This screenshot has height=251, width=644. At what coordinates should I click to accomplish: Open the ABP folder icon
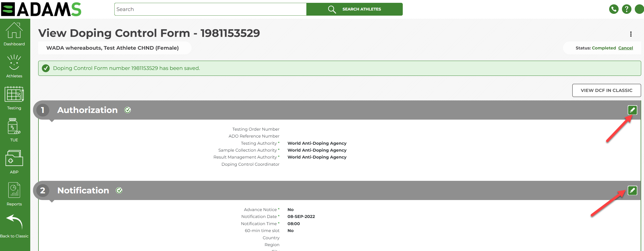tap(14, 158)
